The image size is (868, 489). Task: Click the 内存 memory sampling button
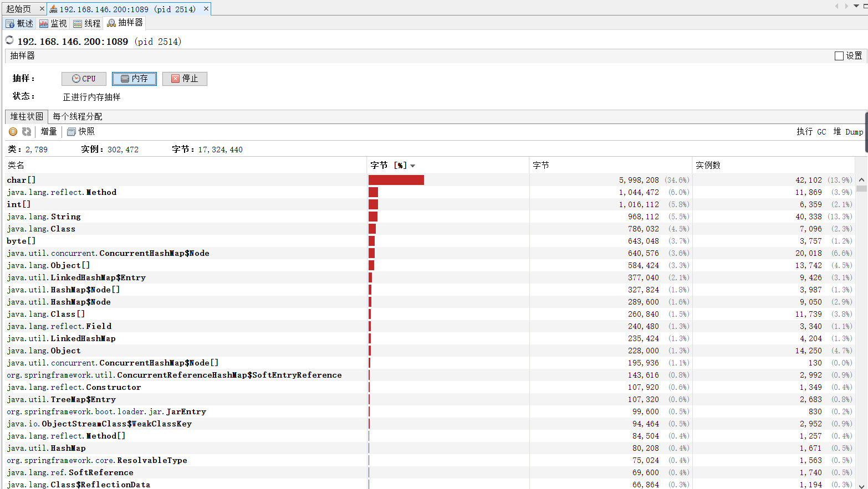click(x=134, y=79)
